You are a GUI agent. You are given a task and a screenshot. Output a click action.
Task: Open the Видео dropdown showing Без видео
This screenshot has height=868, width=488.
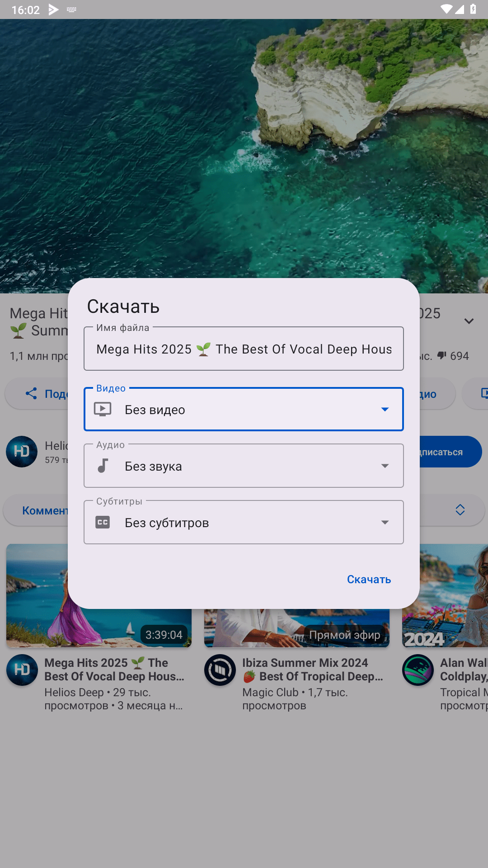coord(244,409)
